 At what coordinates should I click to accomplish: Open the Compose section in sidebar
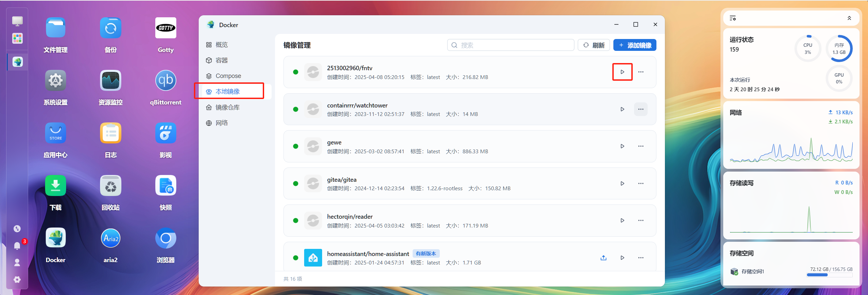click(x=228, y=76)
